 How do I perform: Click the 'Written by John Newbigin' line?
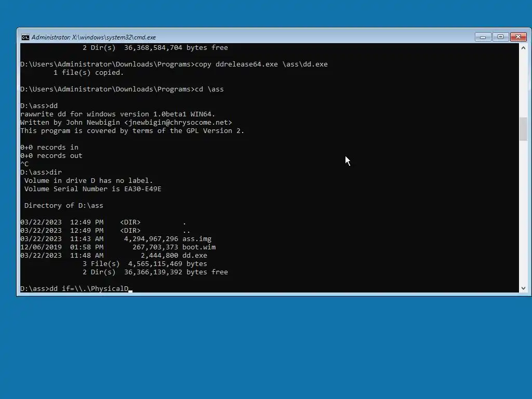pyautogui.click(x=126, y=123)
